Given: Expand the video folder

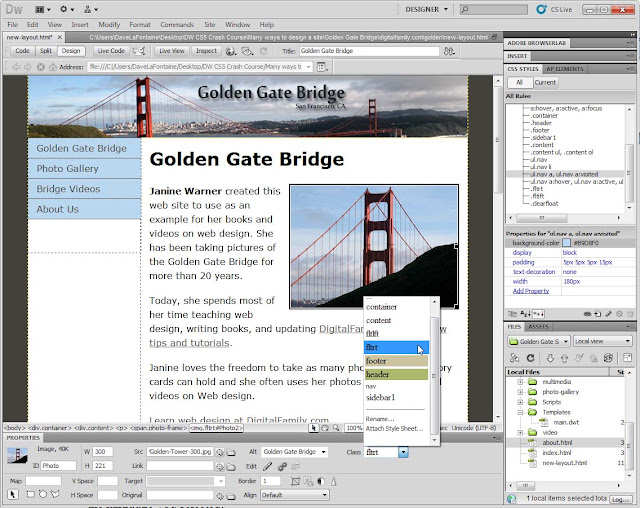Looking at the screenshot, I should pyautogui.click(x=520, y=433).
